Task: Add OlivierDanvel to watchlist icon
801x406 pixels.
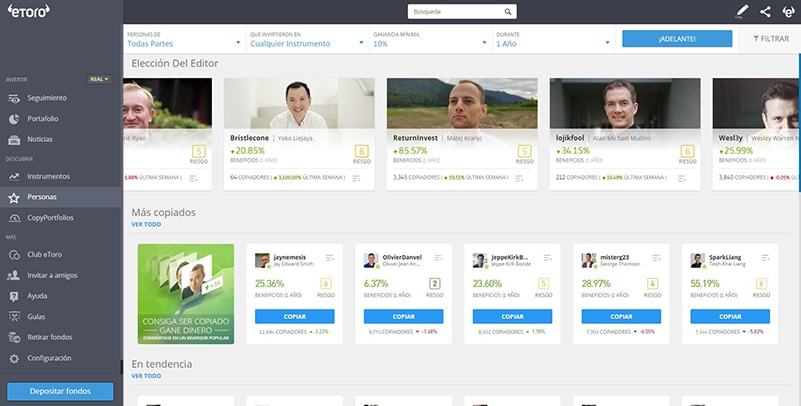Action: [x=439, y=258]
